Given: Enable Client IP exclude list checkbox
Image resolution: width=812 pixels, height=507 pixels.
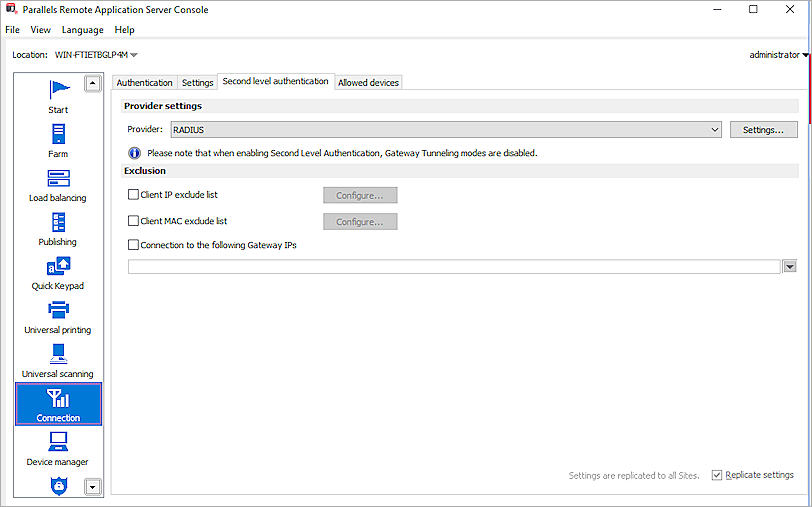Looking at the screenshot, I should coord(133,194).
